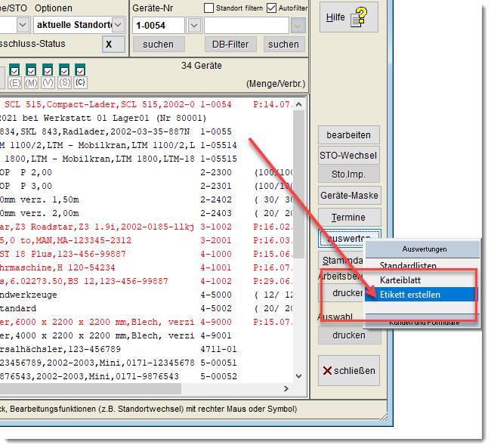Image resolution: width=491 pixels, height=448 pixels.
Task: Click the DB-Filter button
Action: pos(230,45)
